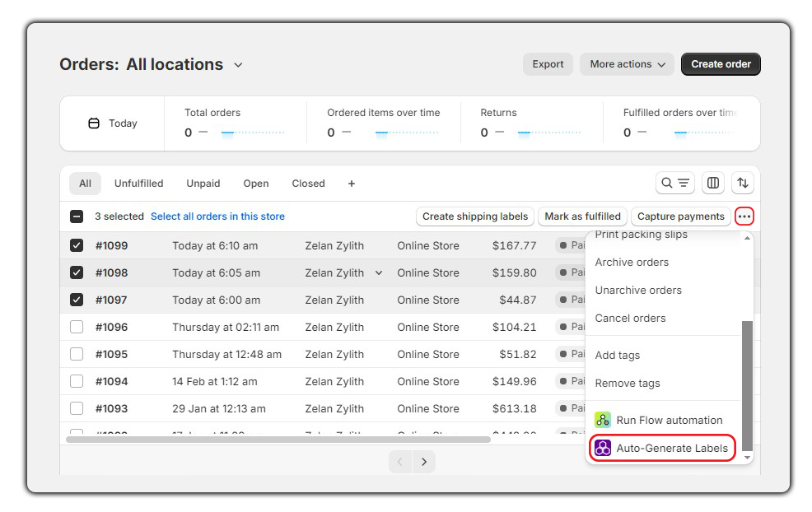Click Mark as fulfilled button
This screenshot has width=812, height=512.
[582, 216]
